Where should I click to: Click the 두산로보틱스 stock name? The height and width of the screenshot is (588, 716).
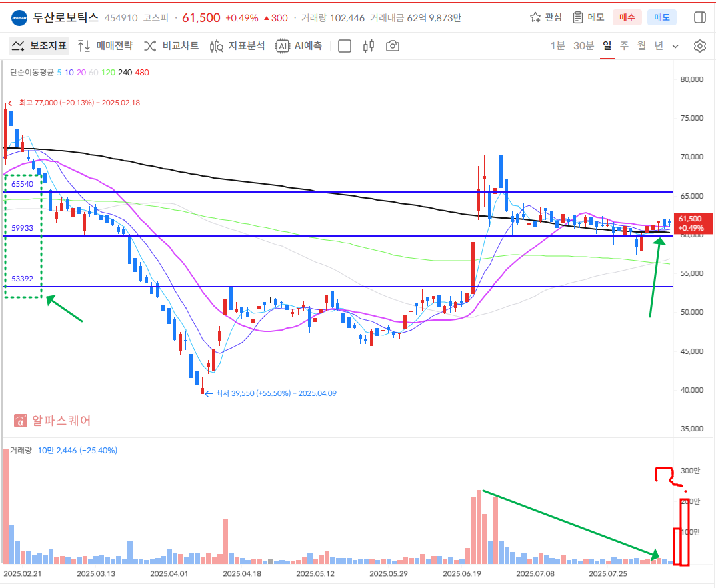tap(66, 17)
